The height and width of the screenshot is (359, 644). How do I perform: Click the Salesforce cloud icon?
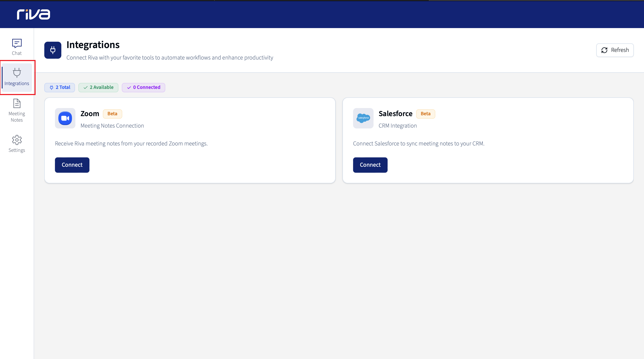pos(363,118)
